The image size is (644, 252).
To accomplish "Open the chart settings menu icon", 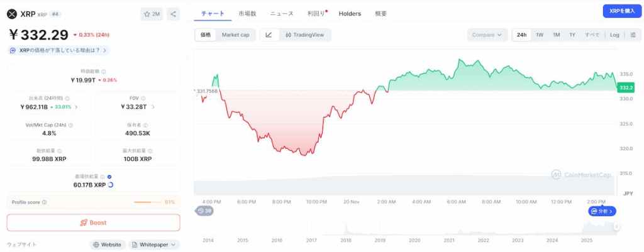I will pyautogui.click(x=633, y=35).
